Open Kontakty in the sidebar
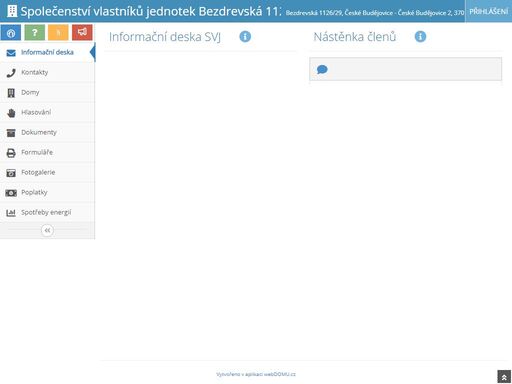The width and height of the screenshot is (512, 384). pyautogui.click(x=47, y=72)
